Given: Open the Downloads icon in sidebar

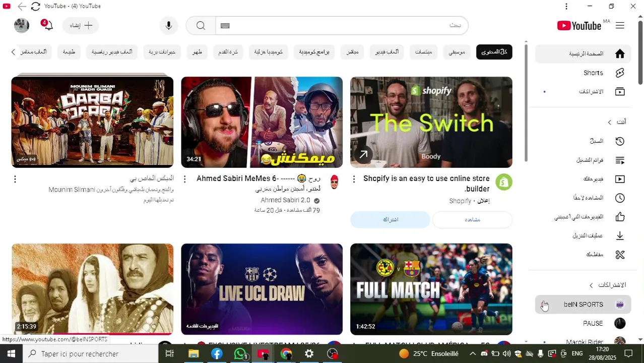Looking at the screenshot, I should tap(620, 235).
